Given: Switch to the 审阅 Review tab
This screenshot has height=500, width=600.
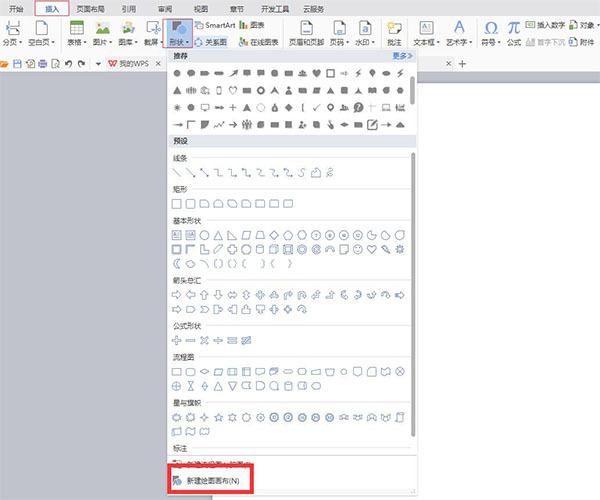Looking at the screenshot, I should (165, 9).
